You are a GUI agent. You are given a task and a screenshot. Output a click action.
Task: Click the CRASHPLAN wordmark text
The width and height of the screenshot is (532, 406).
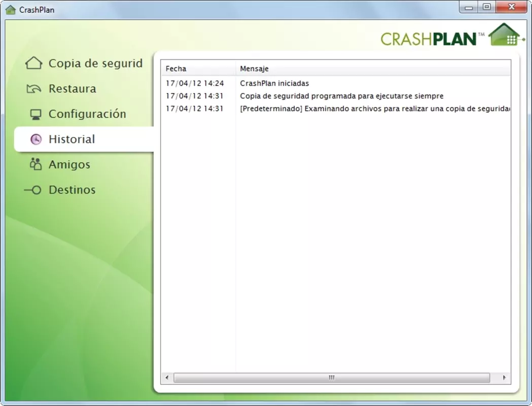click(x=429, y=39)
